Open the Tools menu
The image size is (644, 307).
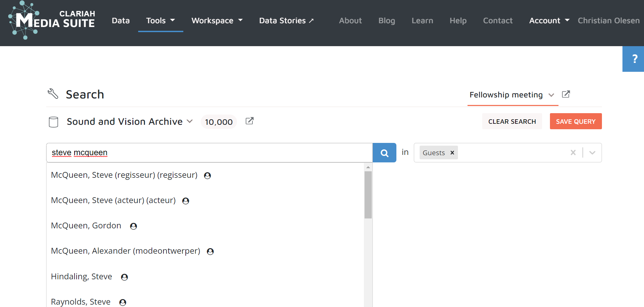tap(160, 21)
